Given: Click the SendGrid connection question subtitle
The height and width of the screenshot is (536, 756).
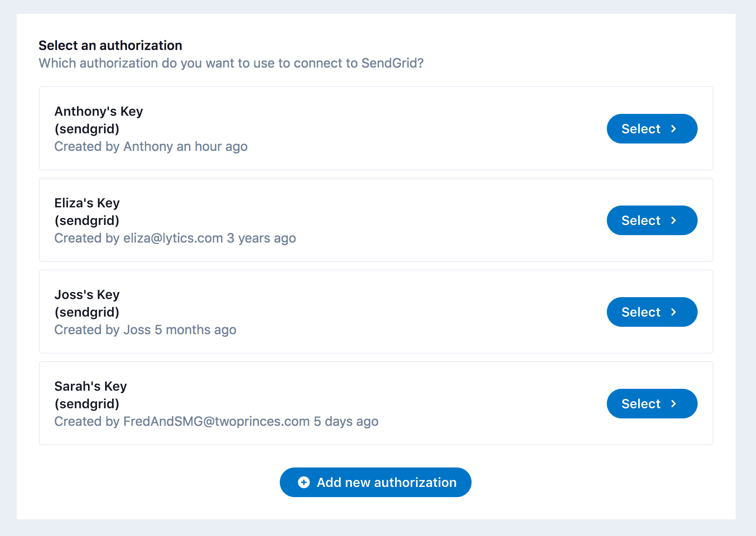Looking at the screenshot, I should tap(231, 63).
